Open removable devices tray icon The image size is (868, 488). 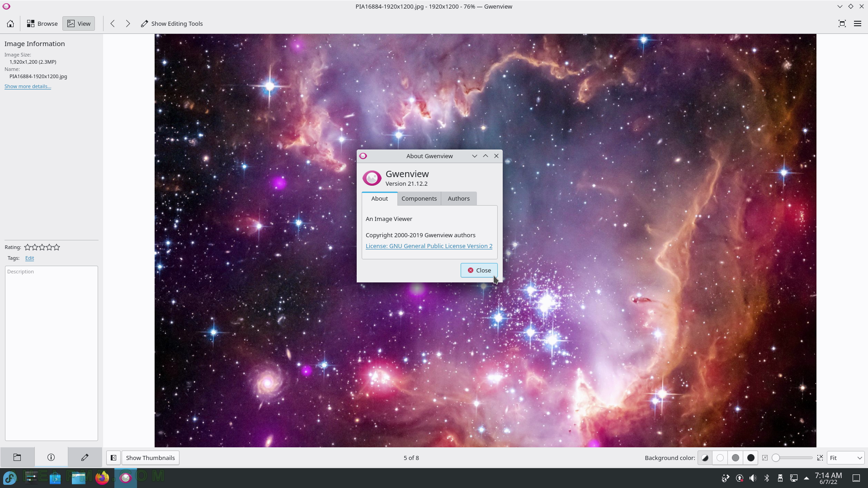(x=780, y=478)
